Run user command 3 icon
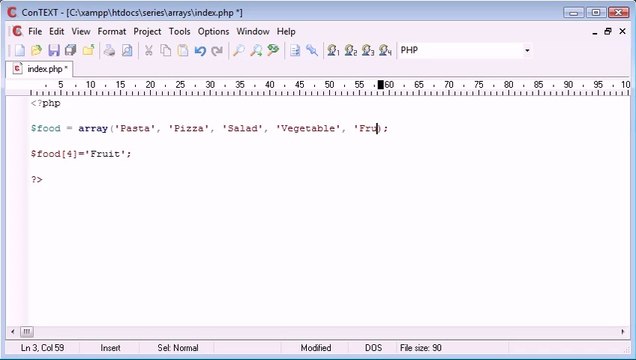 (x=368, y=50)
